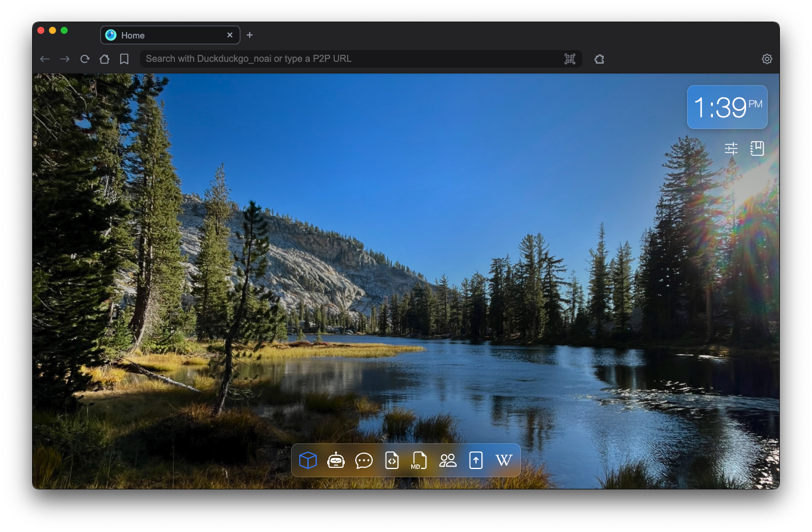Click the Home tab favicon
Viewport: 812px width, 532px height.
(x=111, y=35)
